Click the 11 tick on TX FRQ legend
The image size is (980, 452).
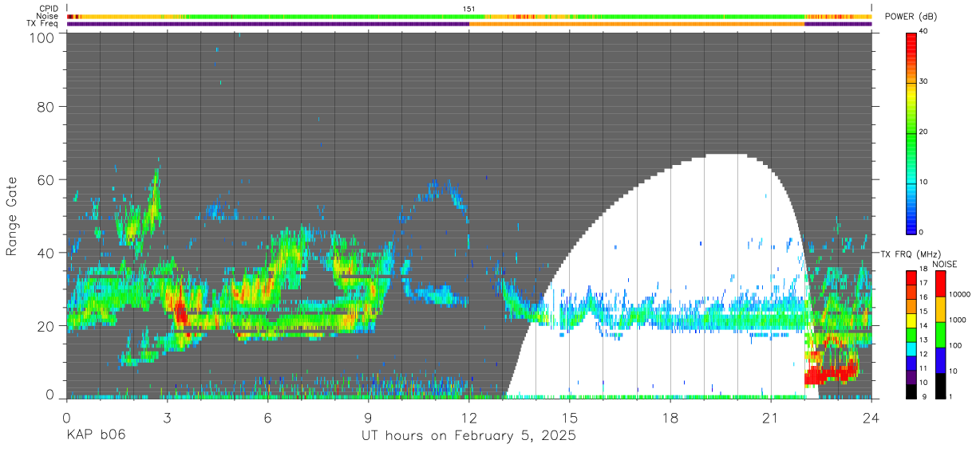tap(923, 368)
